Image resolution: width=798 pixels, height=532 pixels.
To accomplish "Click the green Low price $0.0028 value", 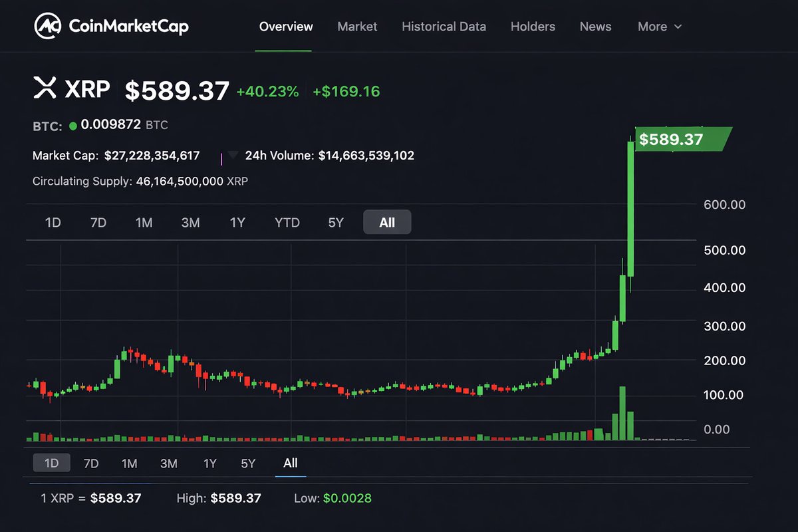I will 346,497.
